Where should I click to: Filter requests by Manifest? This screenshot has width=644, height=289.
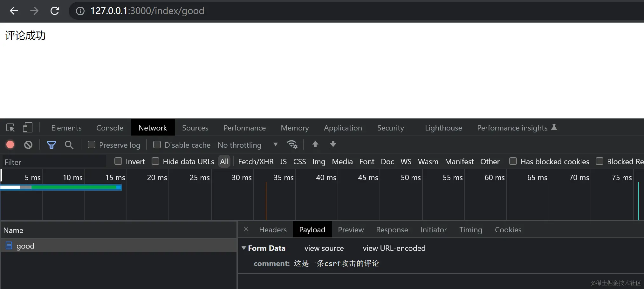tap(459, 161)
